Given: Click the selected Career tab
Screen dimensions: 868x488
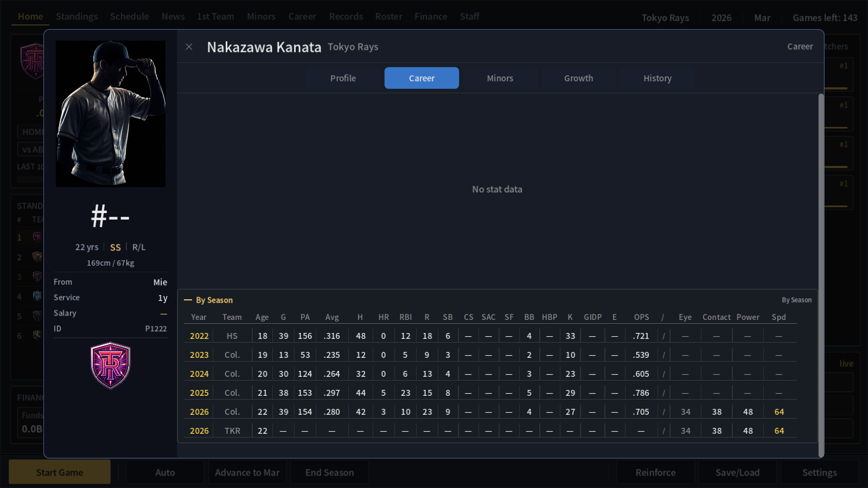Looking at the screenshot, I should [422, 78].
